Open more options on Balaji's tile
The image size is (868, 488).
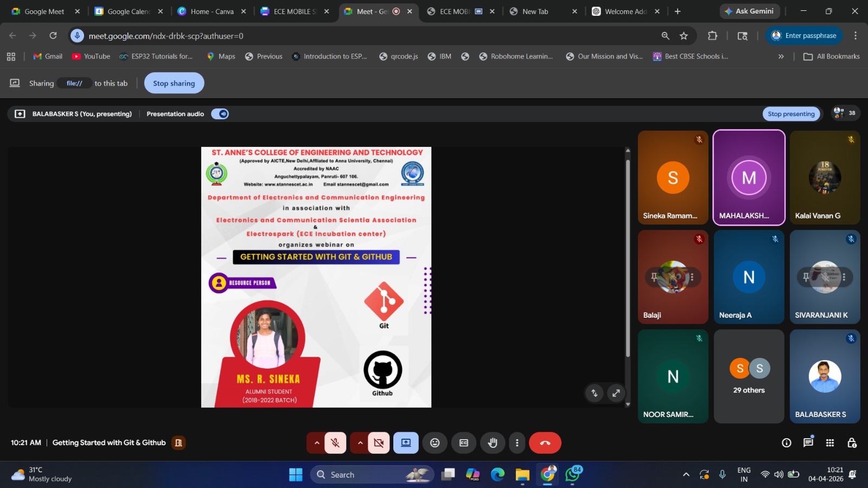click(692, 277)
